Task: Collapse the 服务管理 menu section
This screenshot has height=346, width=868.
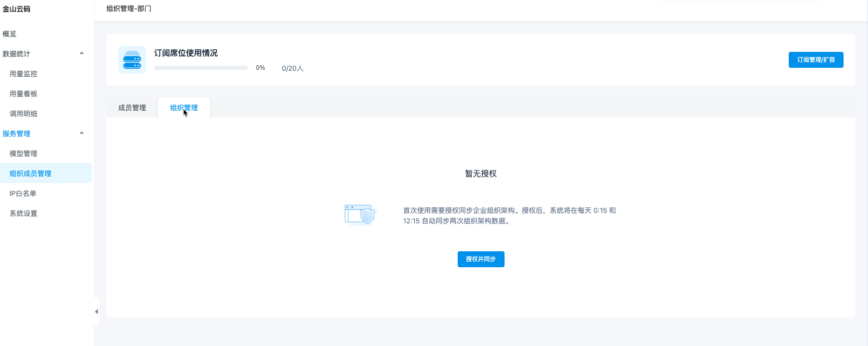Action: click(x=82, y=133)
